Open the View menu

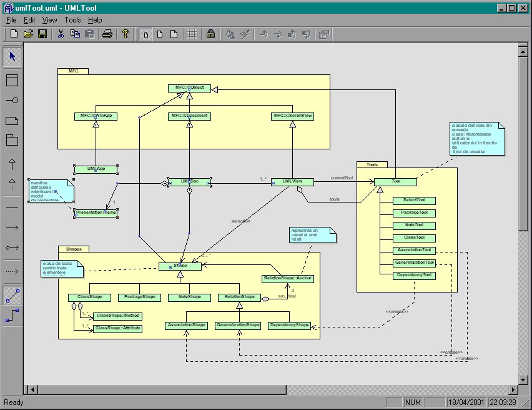(49, 20)
